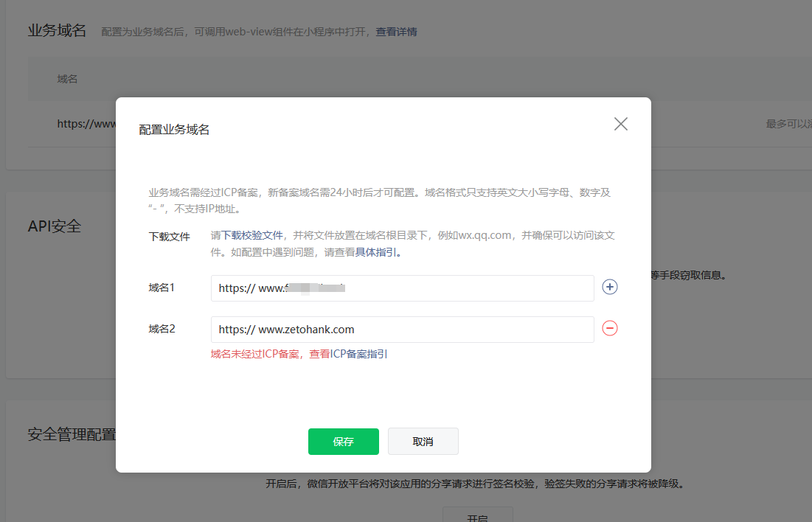
Task: Focus the 域名2 input containing www.zetohank.com
Action: (x=403, y=330)
